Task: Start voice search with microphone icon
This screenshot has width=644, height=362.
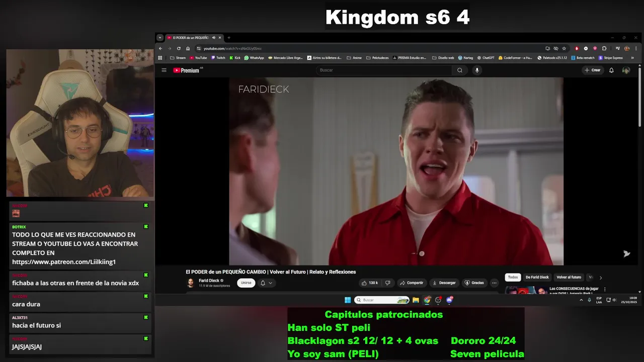Action: pos(477,70)
